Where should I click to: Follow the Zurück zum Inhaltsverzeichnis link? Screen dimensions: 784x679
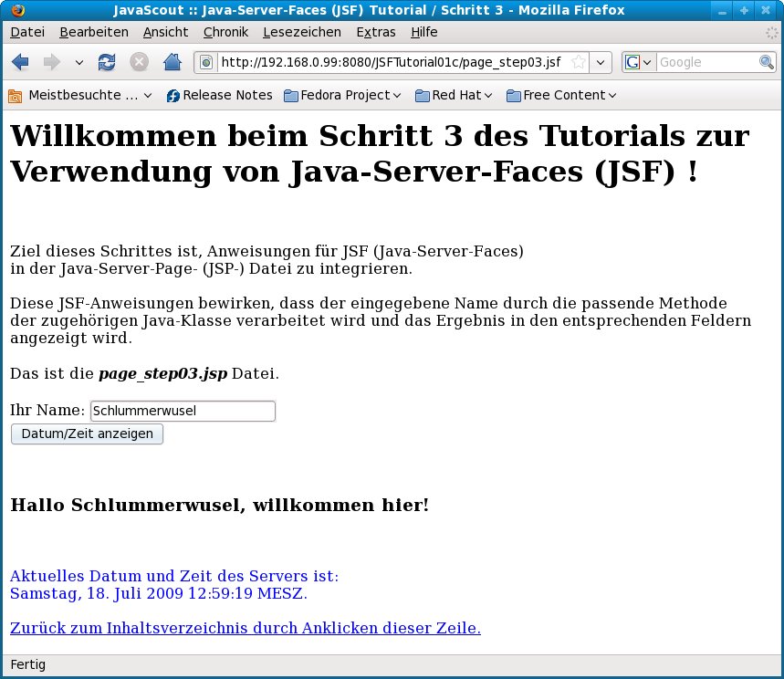click(245, 628)
